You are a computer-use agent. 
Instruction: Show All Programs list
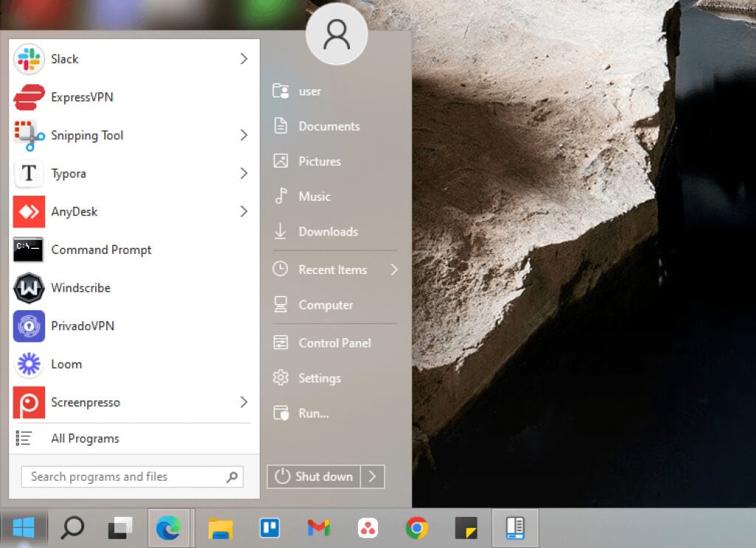coord(85,439)
